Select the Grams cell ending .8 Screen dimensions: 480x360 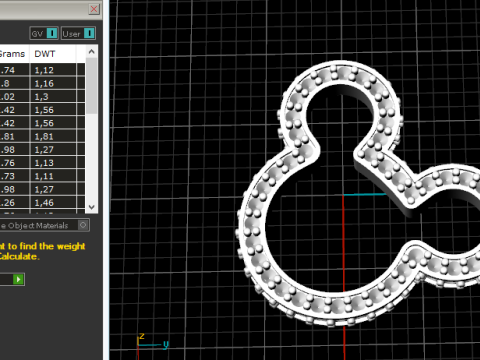pyautogui.click(x=14, y=83)
